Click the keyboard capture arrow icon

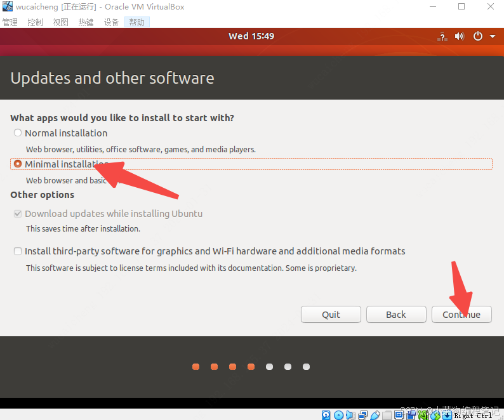pyautogui.click(x=447, y=415)
